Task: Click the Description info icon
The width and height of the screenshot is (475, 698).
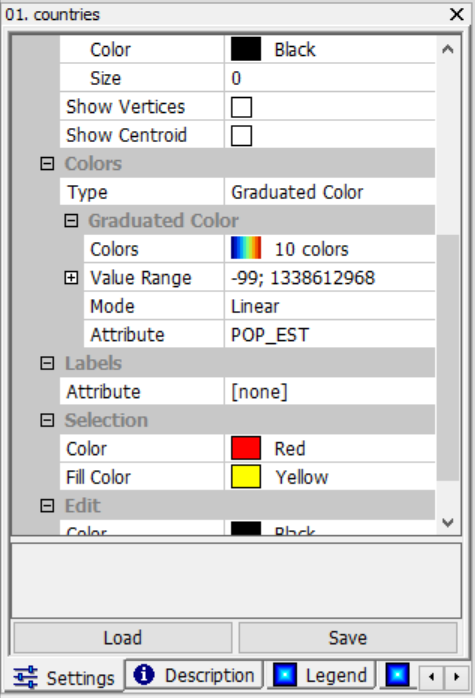Action: click(144, 674)
